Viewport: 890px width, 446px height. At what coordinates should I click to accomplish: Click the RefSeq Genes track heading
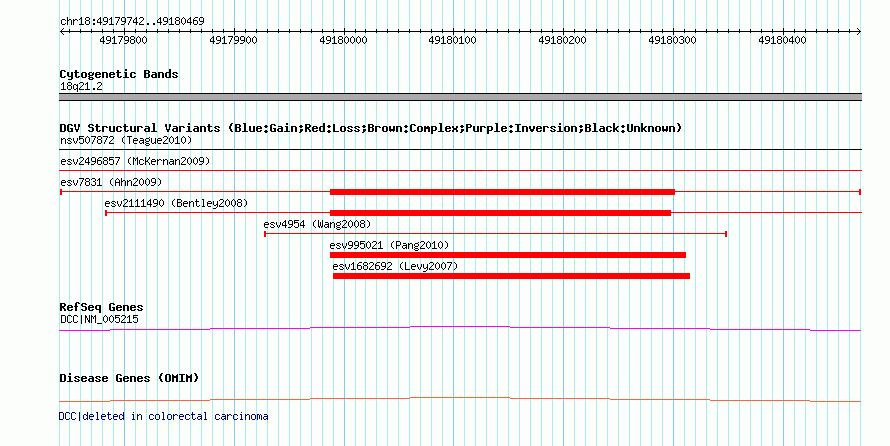[x=102, y=308]
